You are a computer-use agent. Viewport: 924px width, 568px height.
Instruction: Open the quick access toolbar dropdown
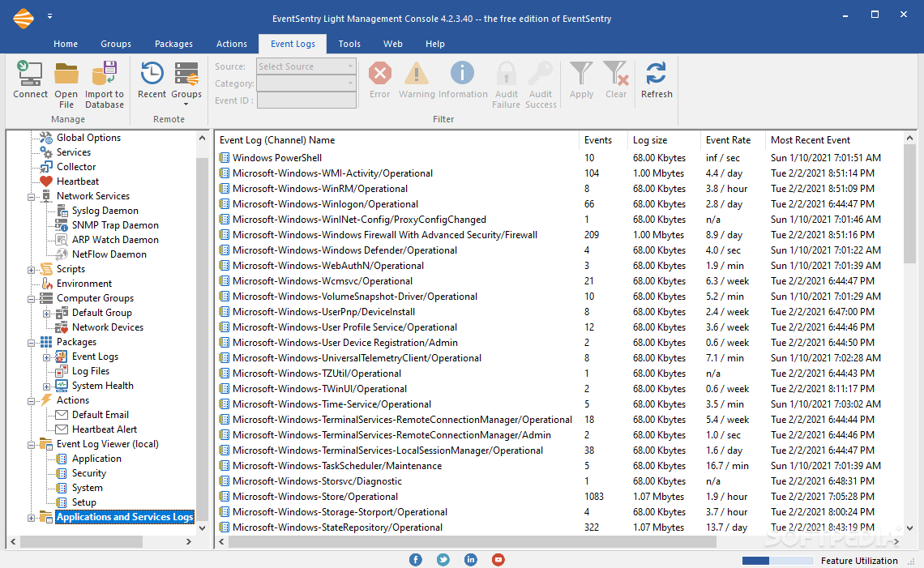tap(50, 16)
